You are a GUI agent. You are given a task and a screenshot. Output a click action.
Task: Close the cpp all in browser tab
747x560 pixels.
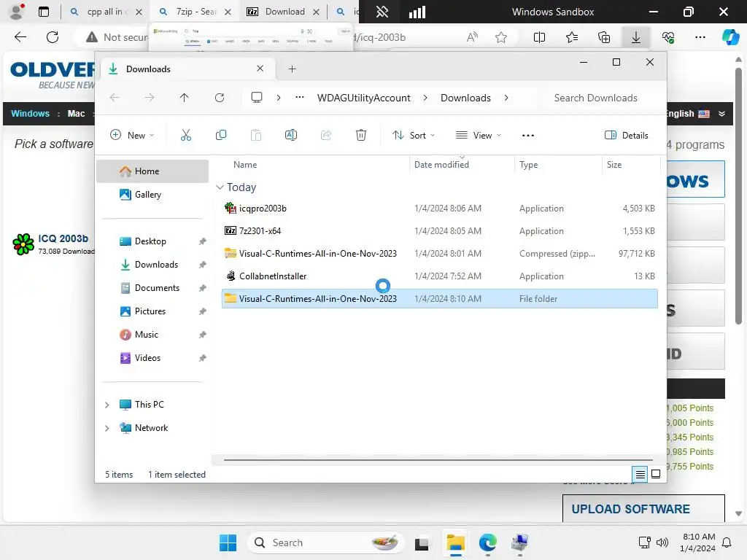coord(139,12)
